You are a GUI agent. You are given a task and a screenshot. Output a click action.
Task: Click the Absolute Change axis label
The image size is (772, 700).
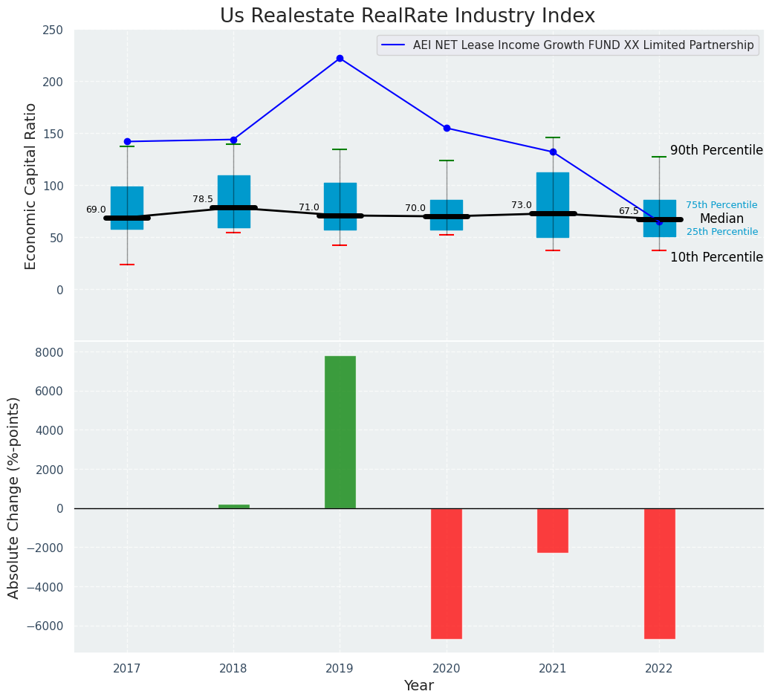[14, 497]
